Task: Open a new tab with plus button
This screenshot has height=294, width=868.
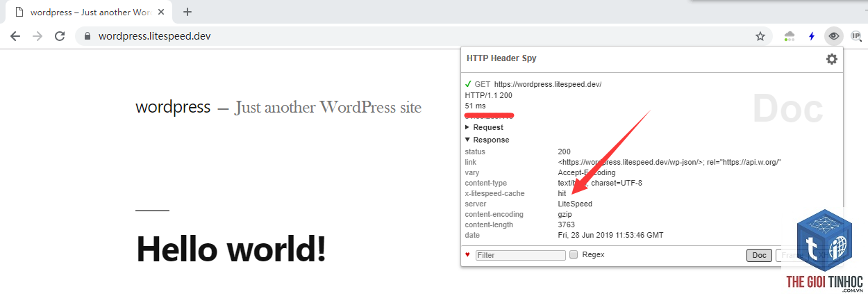Action: (187, 12)
